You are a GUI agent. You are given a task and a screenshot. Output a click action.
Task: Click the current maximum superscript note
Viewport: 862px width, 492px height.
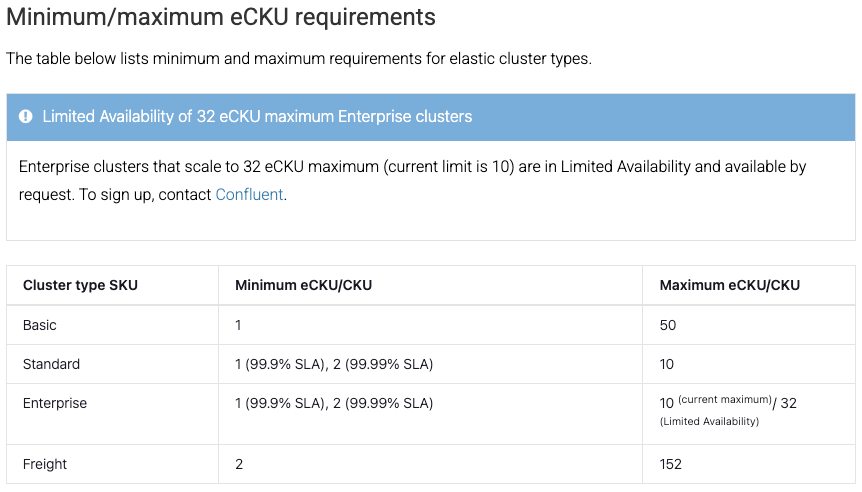pos(725,400)
